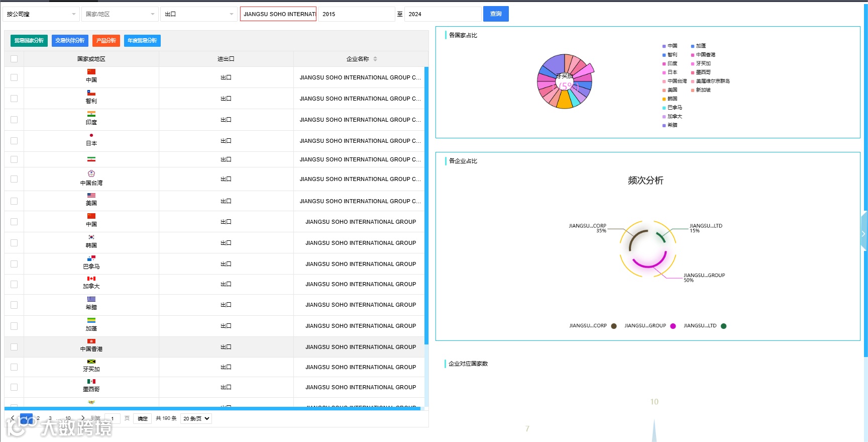This screenshot has height=442, width=868.
Task: Switch to the 贸易国家分析 tab
Action: tap(29, 41)
